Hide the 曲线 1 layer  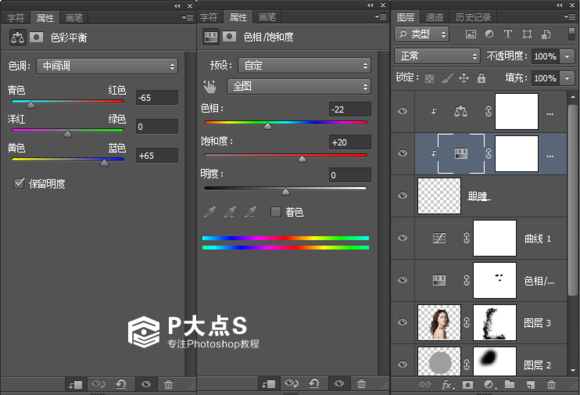402,238
